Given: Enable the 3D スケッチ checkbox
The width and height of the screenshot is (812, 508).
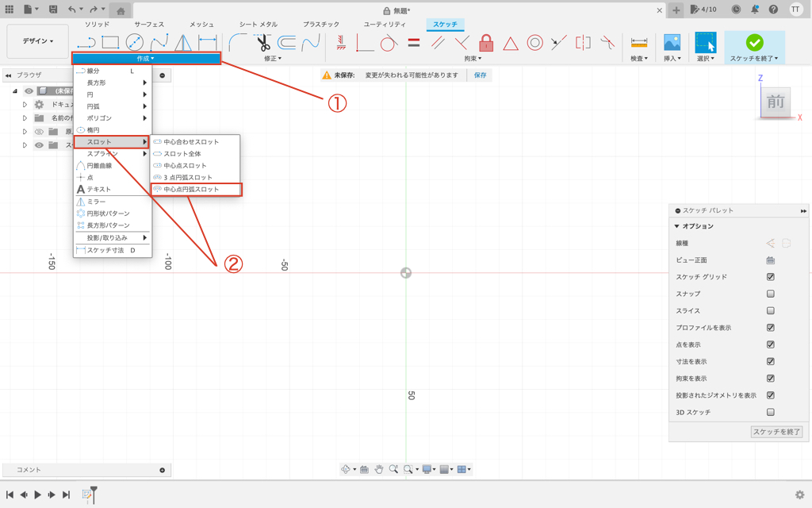Looking at the screenshot, I should (x=771, y=412).
